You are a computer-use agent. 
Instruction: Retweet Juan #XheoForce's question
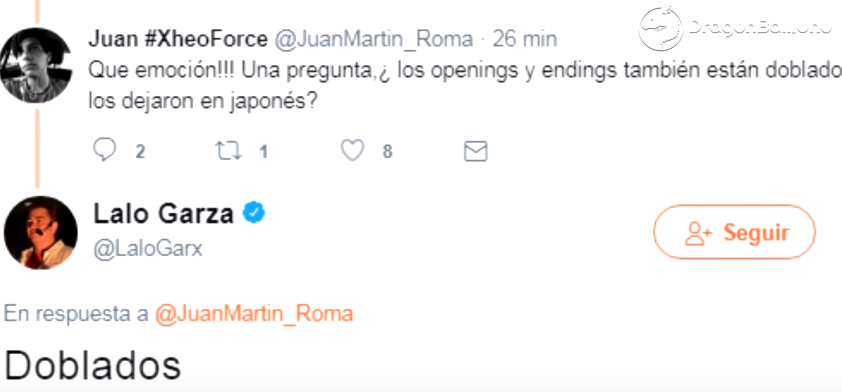point(229,151)
